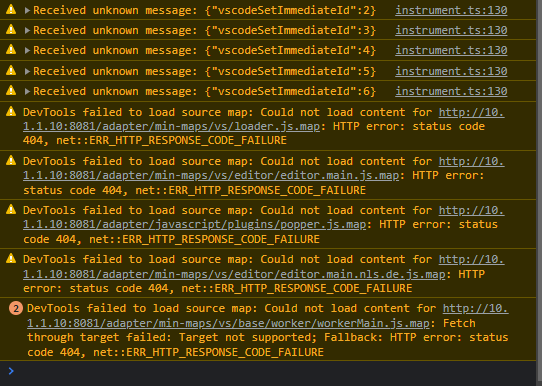Image resolution: width=542 pixels, height=386 pixels.
Task: Open the popper.js.map URL
Action: point(194,225)
